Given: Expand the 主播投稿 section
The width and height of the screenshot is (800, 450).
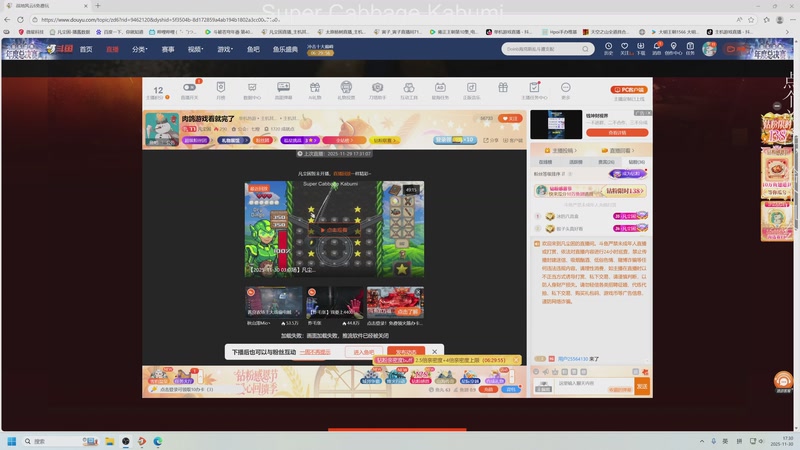Looking at the screenshot, I should click(x=561, y=151).
